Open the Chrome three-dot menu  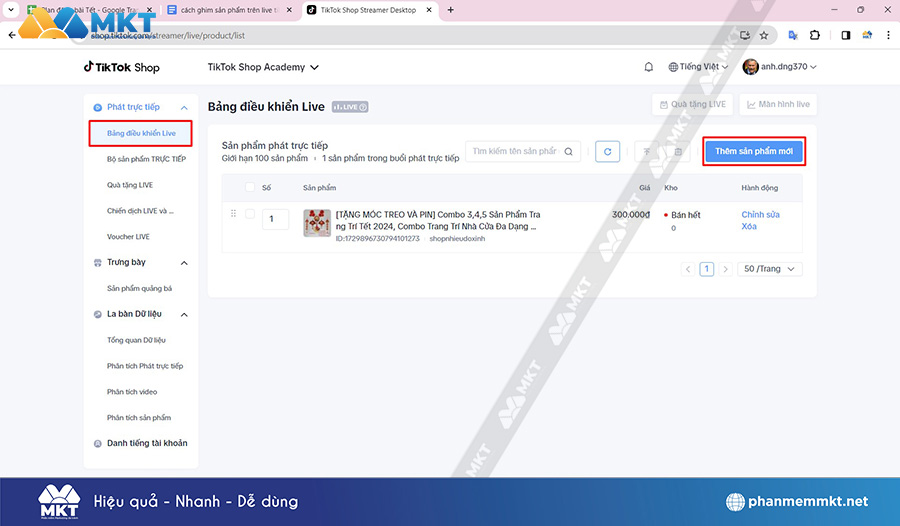888,36
